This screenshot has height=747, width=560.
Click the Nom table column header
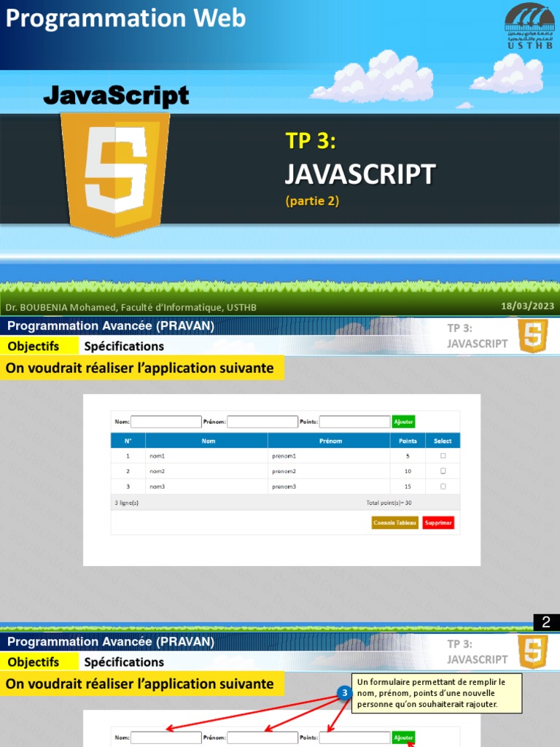[206, 441]
